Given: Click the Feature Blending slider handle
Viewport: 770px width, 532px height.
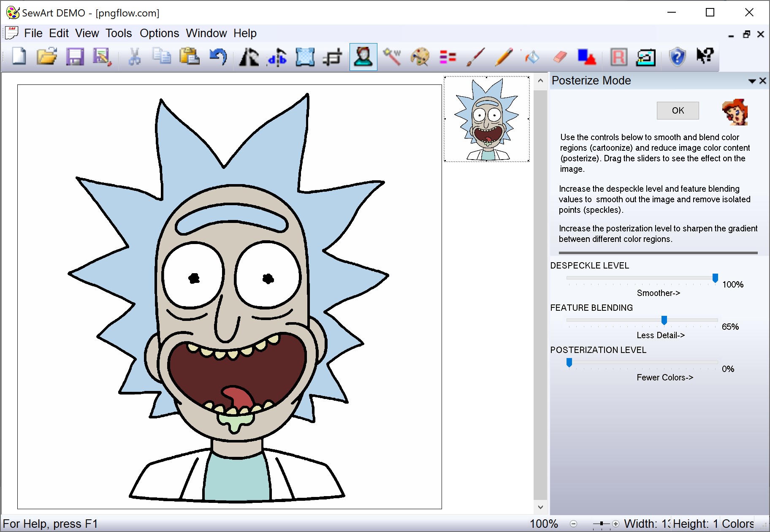Looking at the screenshot, I should (x=664, y=320).
